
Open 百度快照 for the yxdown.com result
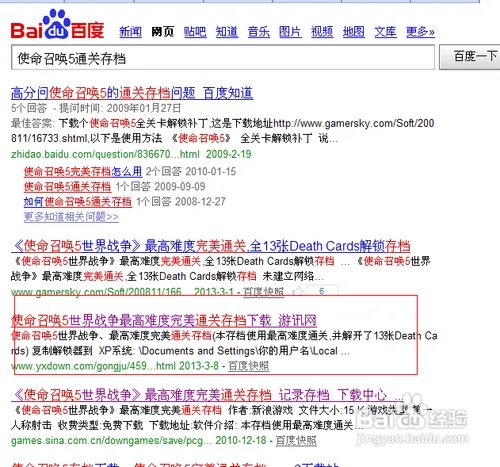coord(248,366)
